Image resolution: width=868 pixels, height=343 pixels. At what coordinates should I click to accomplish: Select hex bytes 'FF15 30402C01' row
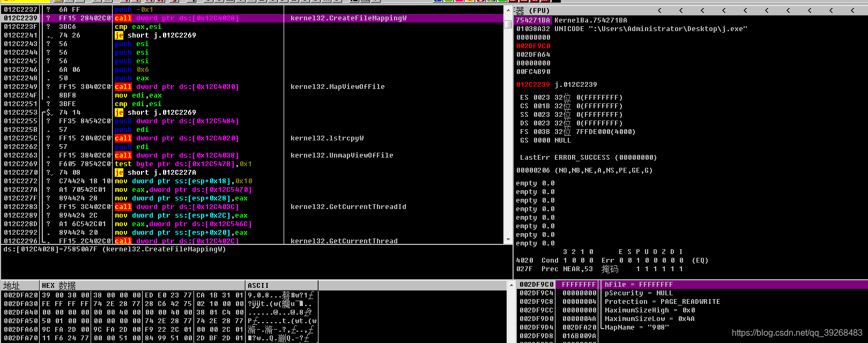(85, 87)
